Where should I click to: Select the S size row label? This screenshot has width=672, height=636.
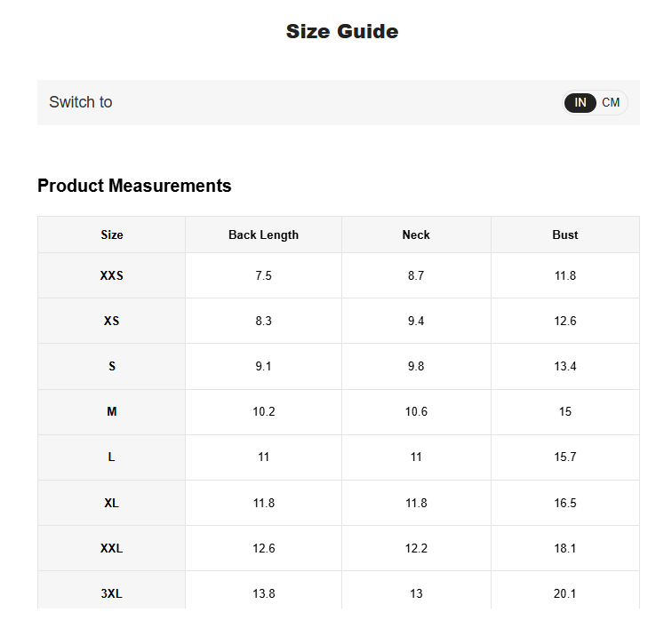(112, 366)
